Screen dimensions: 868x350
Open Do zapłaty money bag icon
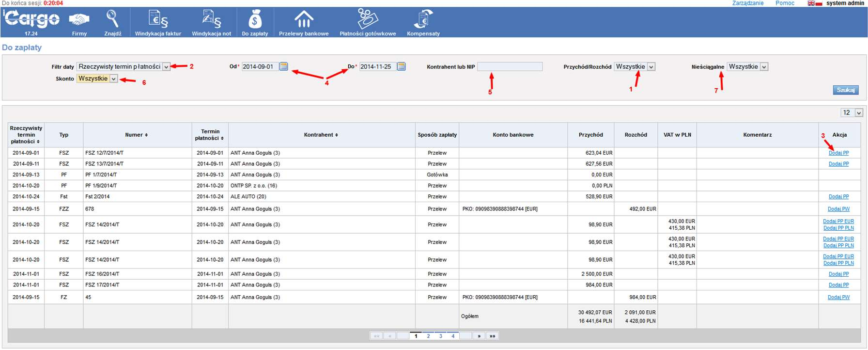255,19
